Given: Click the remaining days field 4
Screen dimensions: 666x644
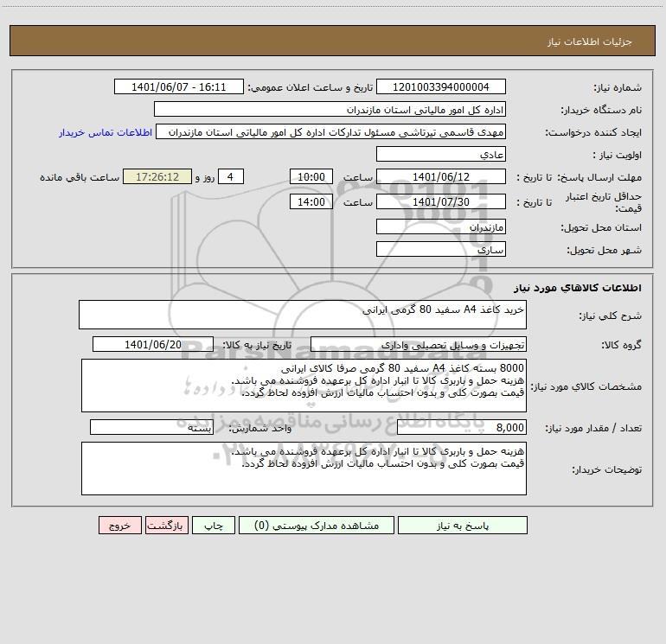Looking at the screenshot, I should click(x=231, y=176).
